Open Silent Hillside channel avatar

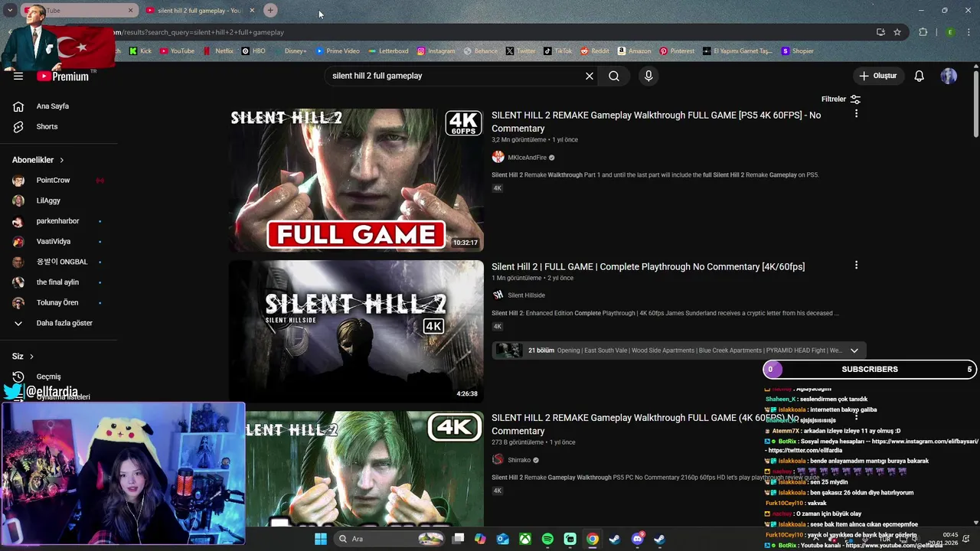[498, 295]
